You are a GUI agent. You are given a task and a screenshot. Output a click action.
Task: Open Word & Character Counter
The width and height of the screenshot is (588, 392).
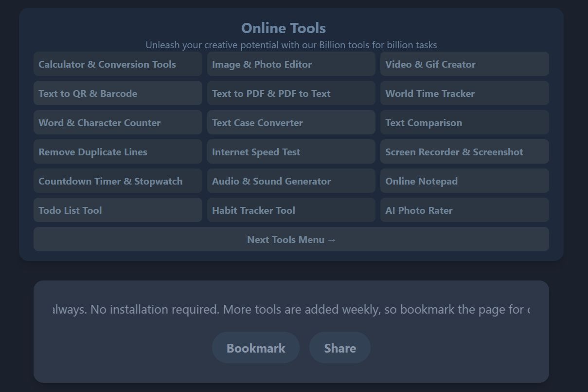(117, 123)
